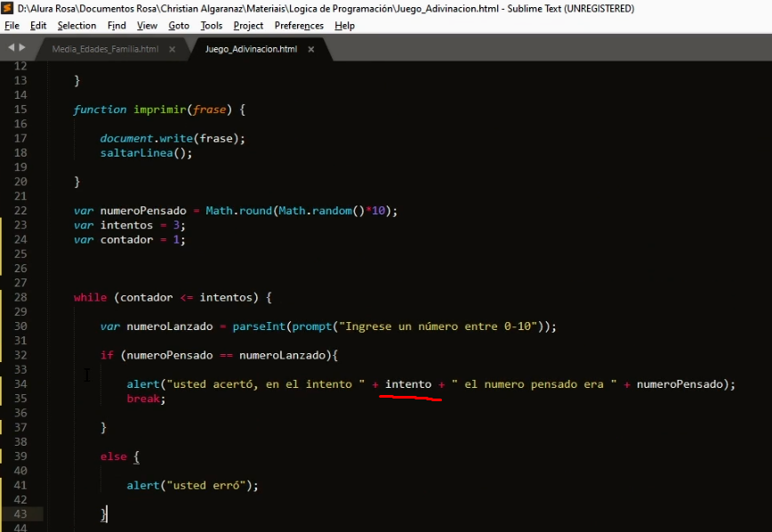
Task: Click the "el numero pensado era" string
Action: click(535, 384)
